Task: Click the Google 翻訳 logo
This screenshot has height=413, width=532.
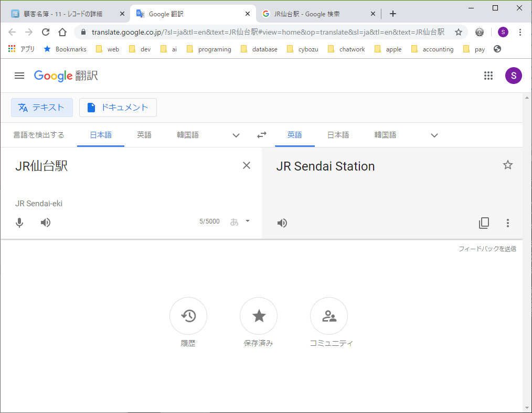Action: click(x=66, y=76)
